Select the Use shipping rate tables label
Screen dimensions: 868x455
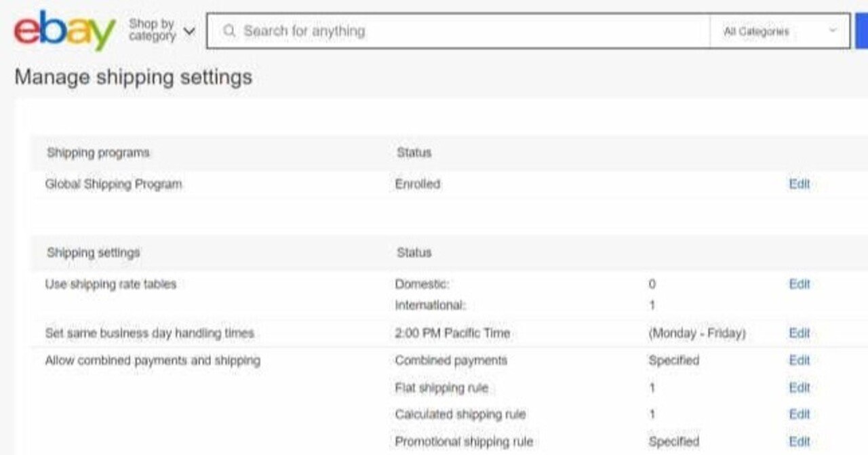click(111, 284)
